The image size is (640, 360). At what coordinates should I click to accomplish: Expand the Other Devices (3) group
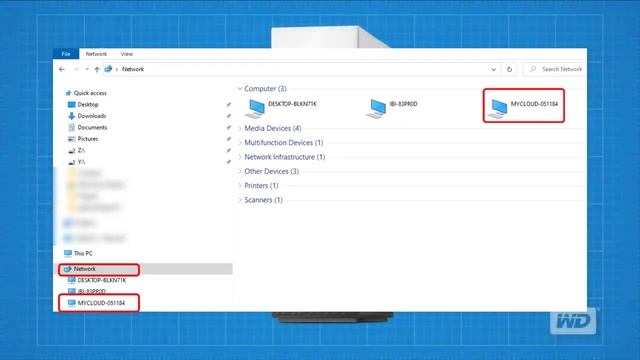[240, 171]
